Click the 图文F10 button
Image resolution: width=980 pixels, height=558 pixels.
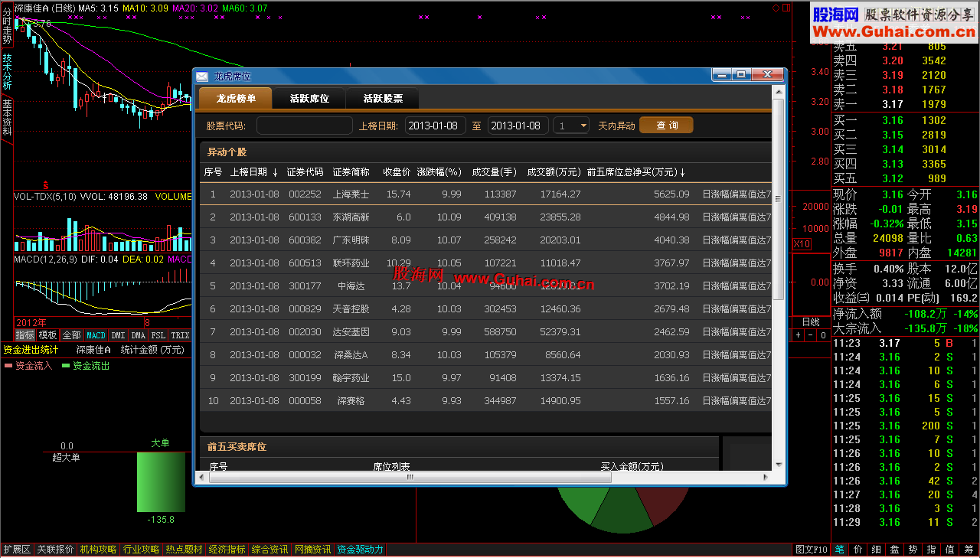coord(812,550)
